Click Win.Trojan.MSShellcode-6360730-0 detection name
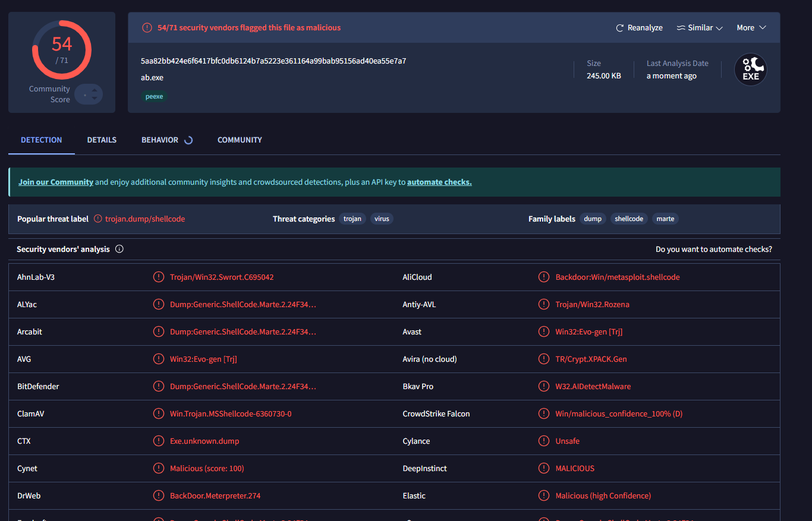 (231, 413)
